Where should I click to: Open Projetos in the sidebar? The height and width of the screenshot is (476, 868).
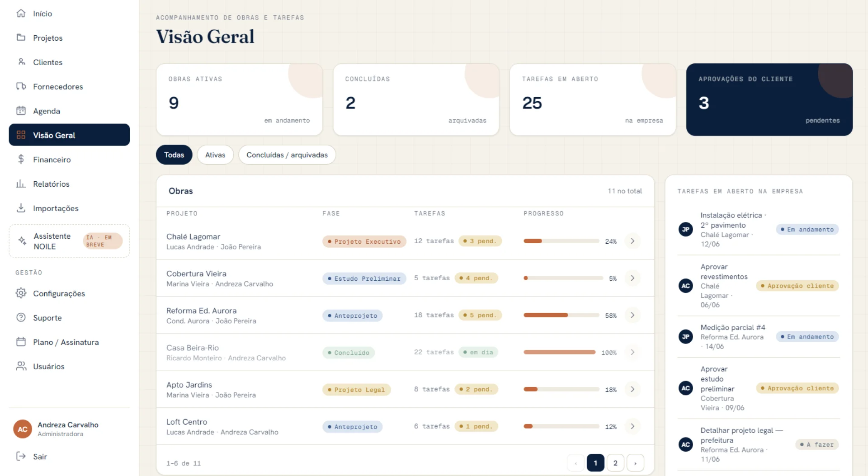[x=69, y=38]
